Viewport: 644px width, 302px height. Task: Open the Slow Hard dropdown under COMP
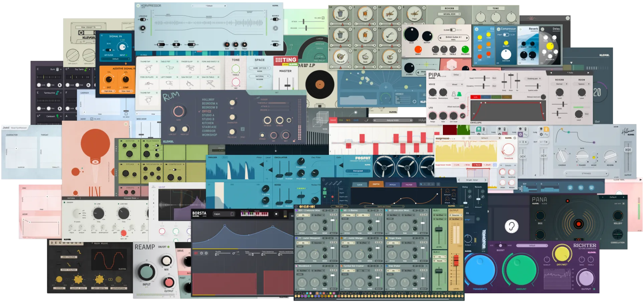coord(126,91)
